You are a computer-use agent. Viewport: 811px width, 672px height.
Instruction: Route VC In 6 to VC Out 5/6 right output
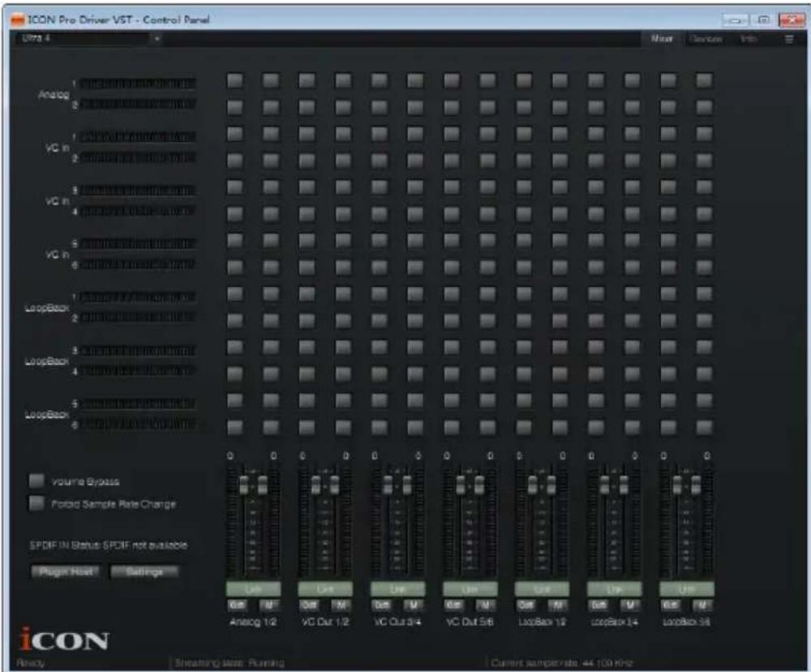[x=487, y=268]
